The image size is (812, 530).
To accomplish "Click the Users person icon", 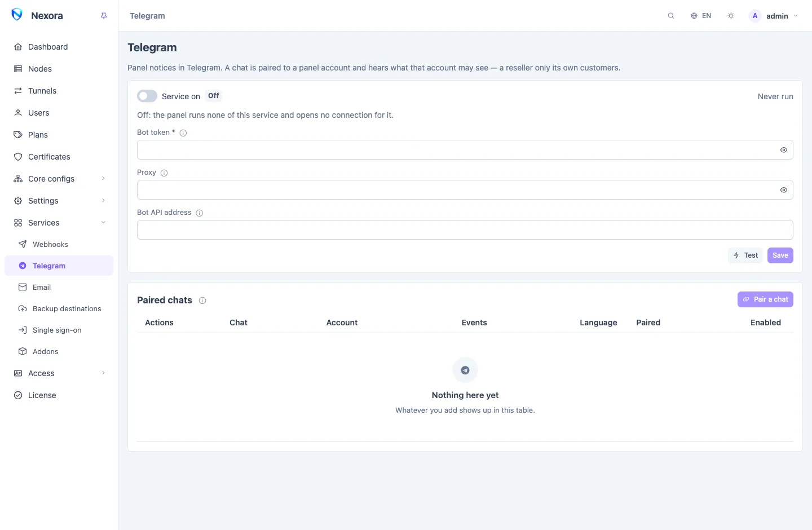I will tap(18, 113).
